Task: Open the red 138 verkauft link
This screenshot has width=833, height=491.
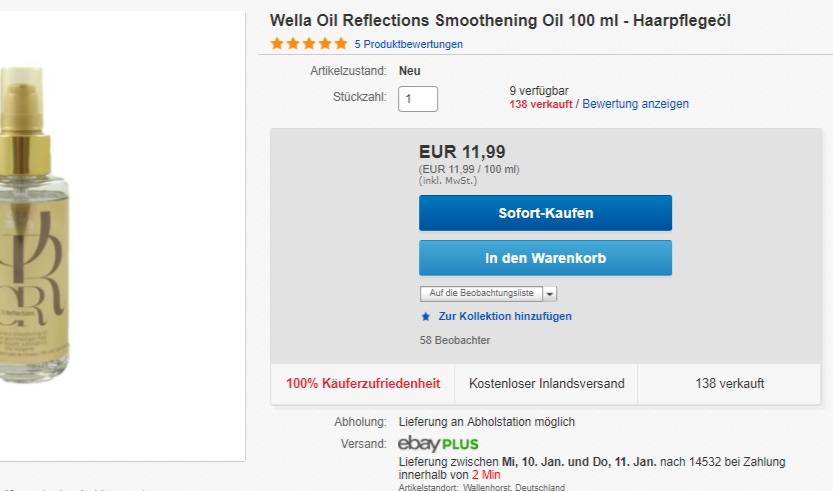Action: coord(540,104)
